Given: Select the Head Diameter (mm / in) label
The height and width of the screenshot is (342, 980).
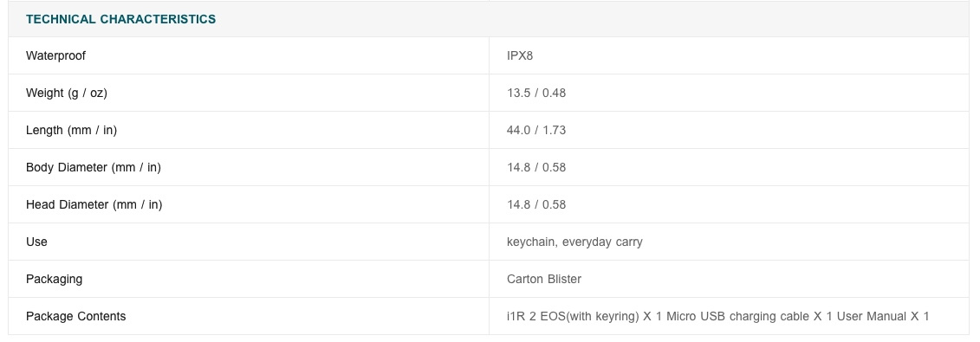Looking at the screenshot, I should click(94, 204).
